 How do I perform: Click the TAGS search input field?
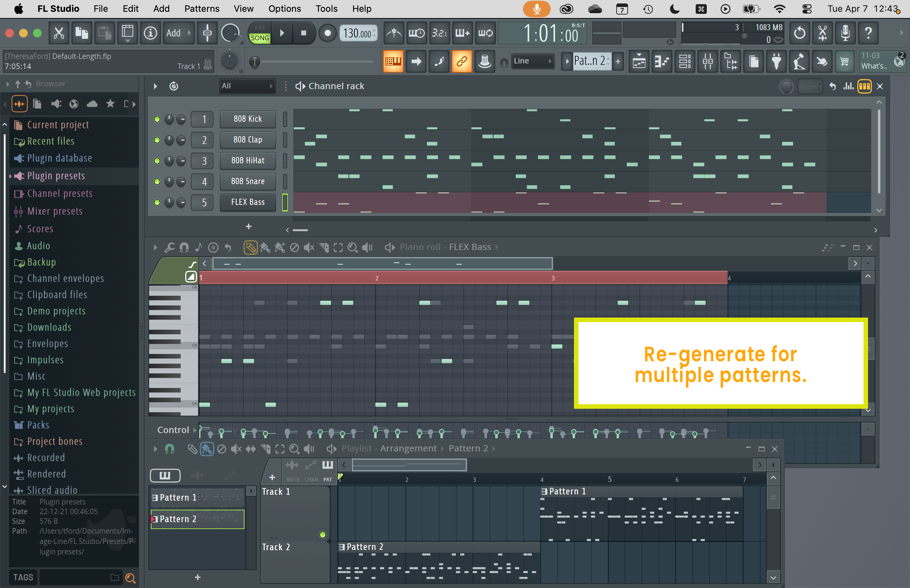point(80,578)
